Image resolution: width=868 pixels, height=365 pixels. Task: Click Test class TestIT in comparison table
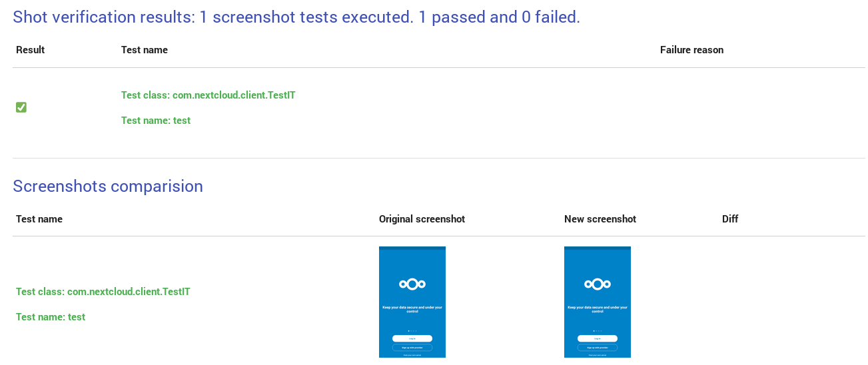pyautogui.click(x=103, y=292)
